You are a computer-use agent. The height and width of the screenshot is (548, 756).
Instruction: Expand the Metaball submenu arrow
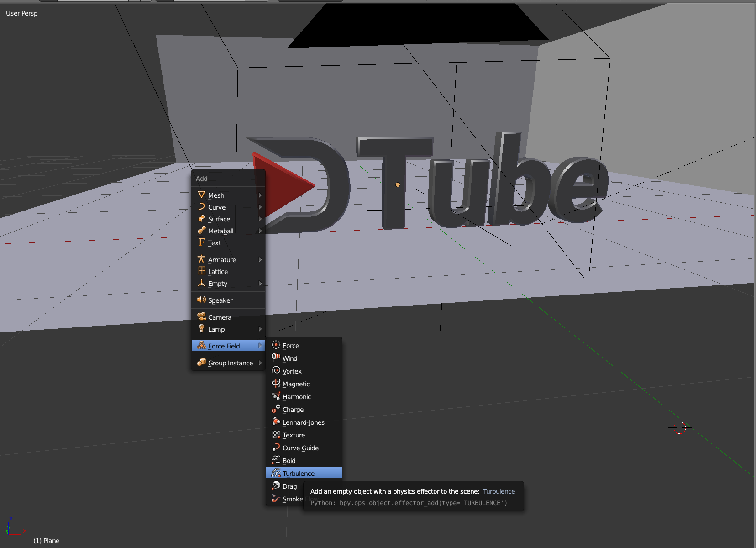260,231
